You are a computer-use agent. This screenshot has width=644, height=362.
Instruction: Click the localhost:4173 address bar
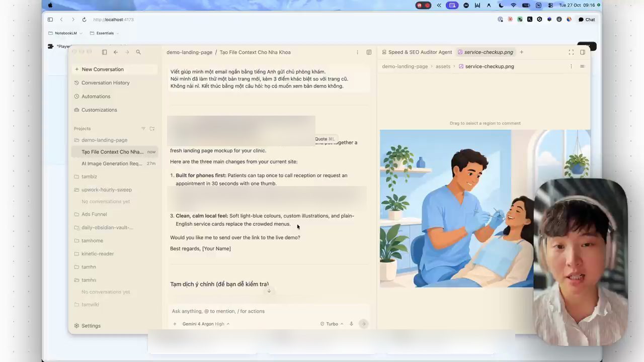tap(113, 20)
